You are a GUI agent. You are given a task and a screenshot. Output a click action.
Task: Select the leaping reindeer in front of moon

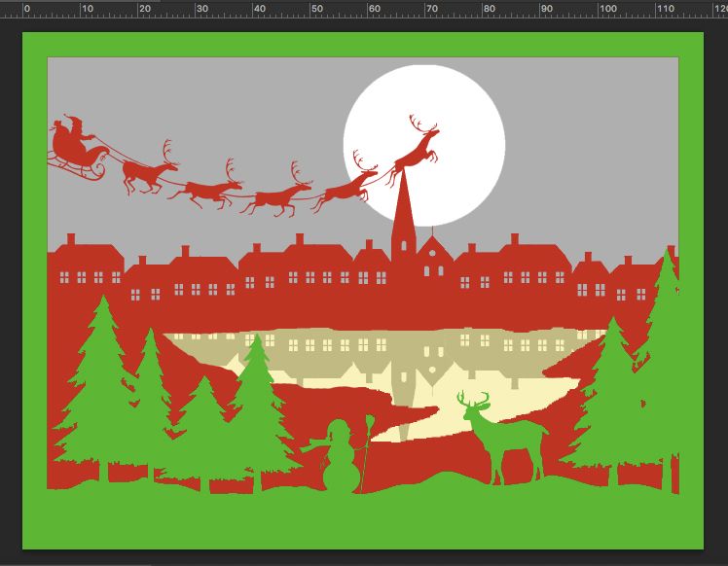(x=414, y=151)
